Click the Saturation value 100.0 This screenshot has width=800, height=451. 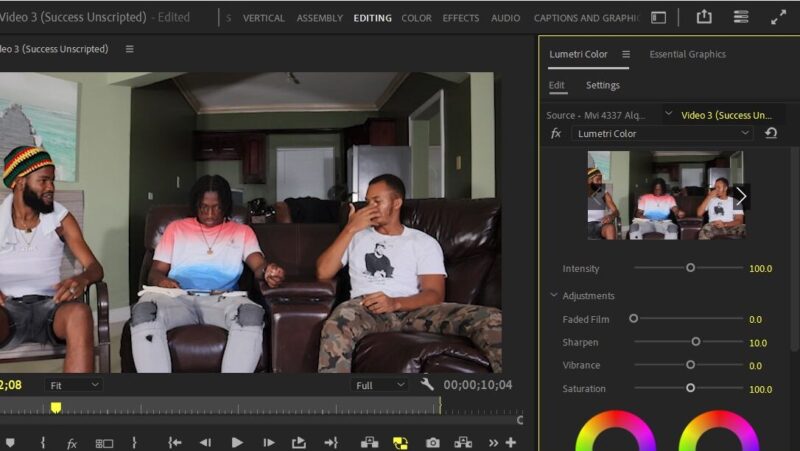[760, 389]
